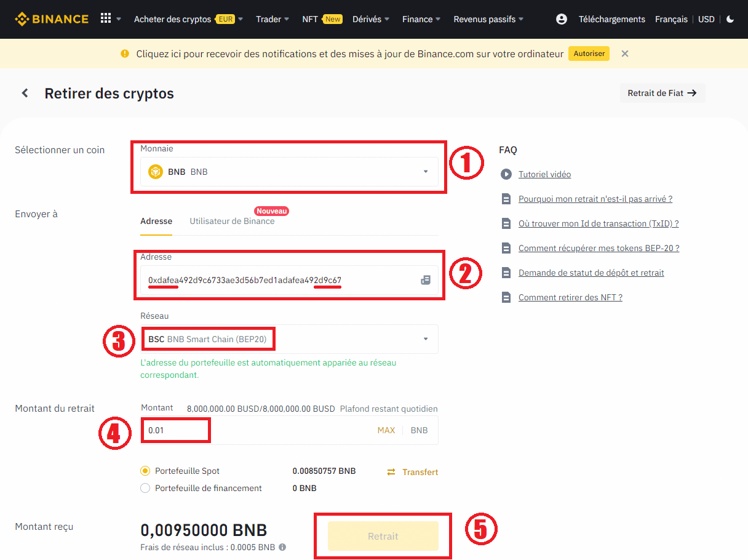Viewport: 748px width, 560px height.
Task: Click MAX to fill the withdrawal amount
Action: click(386, 430)
